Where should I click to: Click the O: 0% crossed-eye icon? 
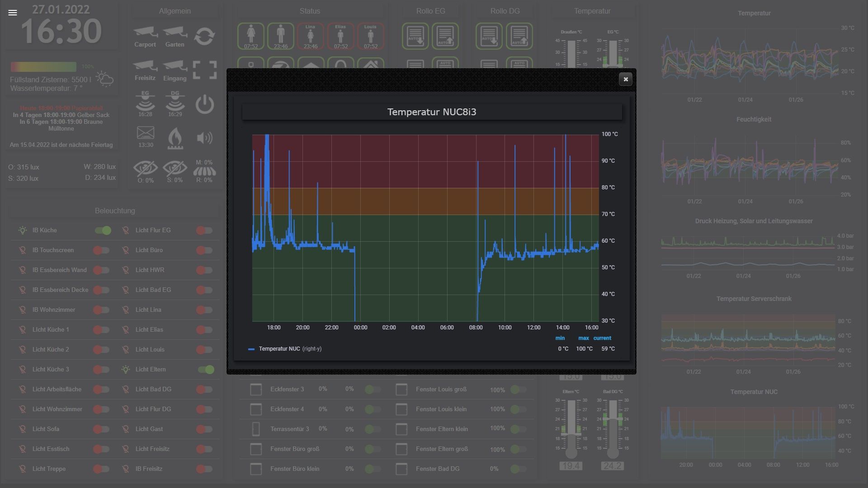(x=146, y=169)
